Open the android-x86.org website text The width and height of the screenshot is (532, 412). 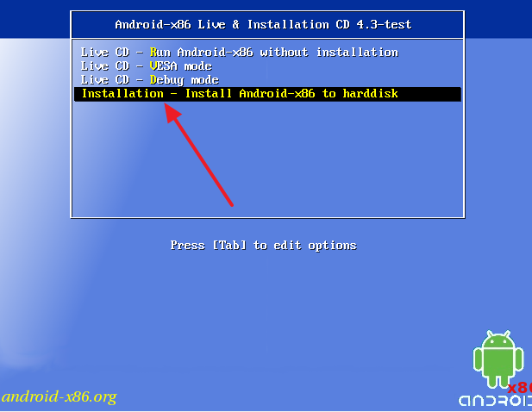[x=59, y=396]
